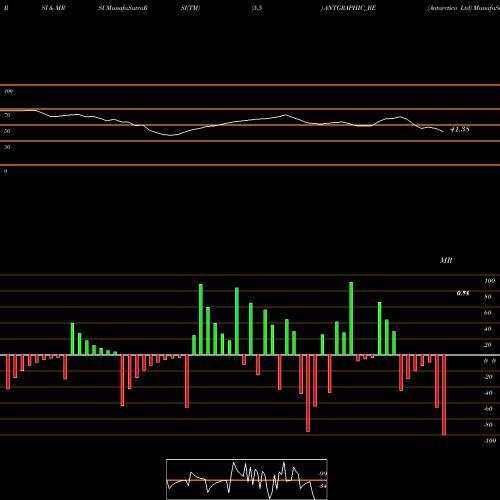Click the '-34' label in mini chart
The height and width of the screenshot is (500, 500).
click(x=322, y=486)
